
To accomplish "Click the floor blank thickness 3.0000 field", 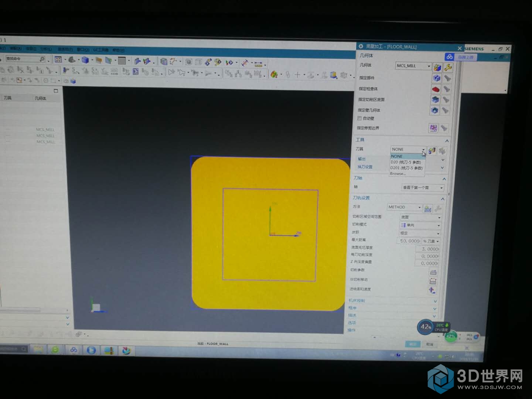I will point(427,249).
